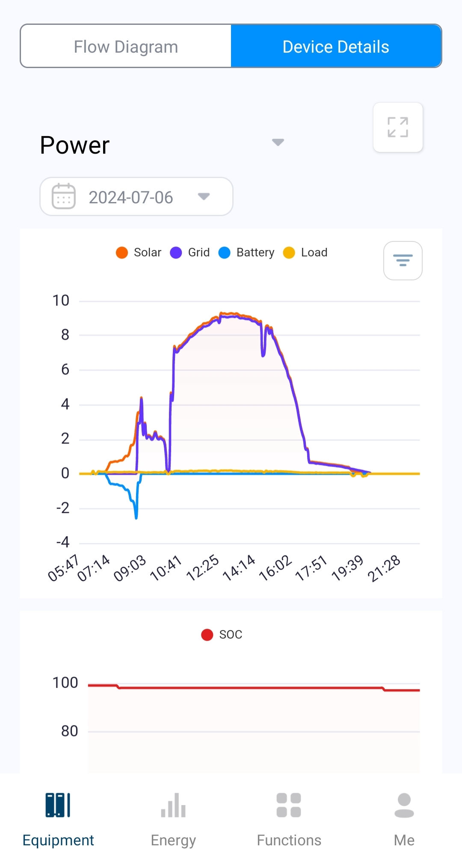Screen dimensions: 462x868
Task: Open the Functions grid icon
Action: [x=289, y=805]
